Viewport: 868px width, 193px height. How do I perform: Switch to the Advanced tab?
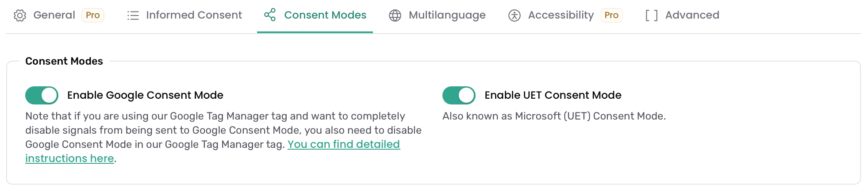(x=692, y=15)
